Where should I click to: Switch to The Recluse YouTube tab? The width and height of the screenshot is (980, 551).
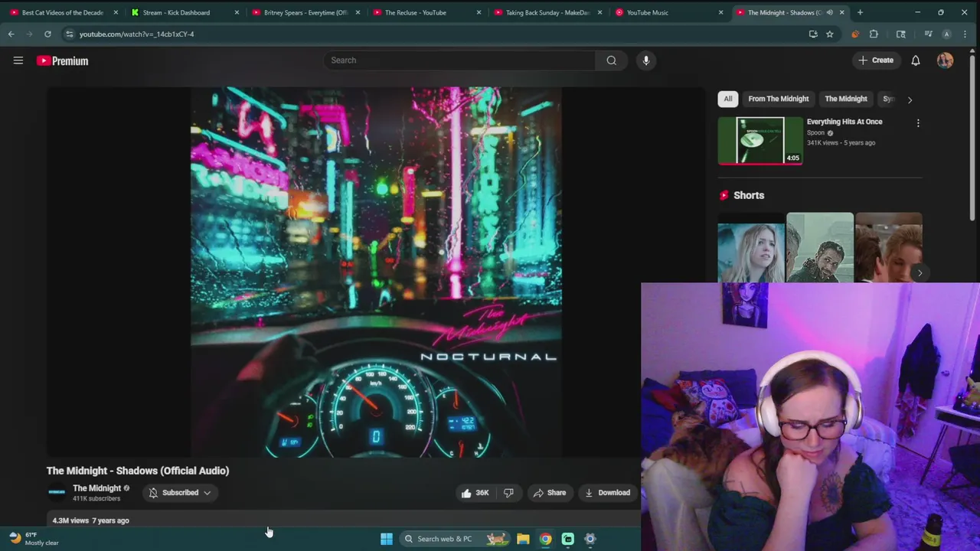point(423,12)
